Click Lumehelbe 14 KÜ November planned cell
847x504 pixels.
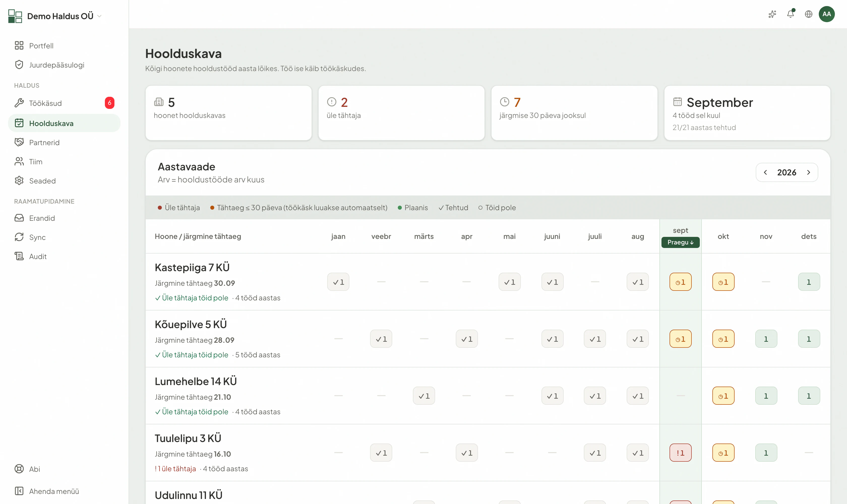pos(766,396)
